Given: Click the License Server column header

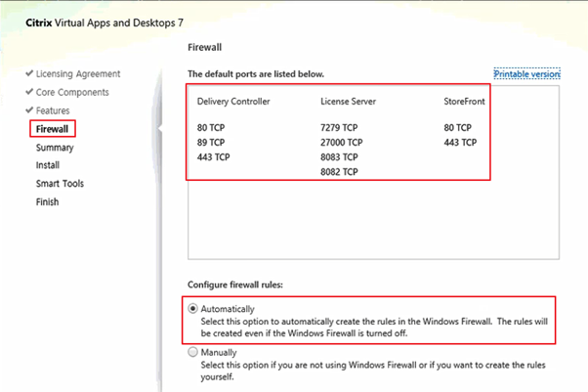Looking at the screenshot, I should (348, 102).
